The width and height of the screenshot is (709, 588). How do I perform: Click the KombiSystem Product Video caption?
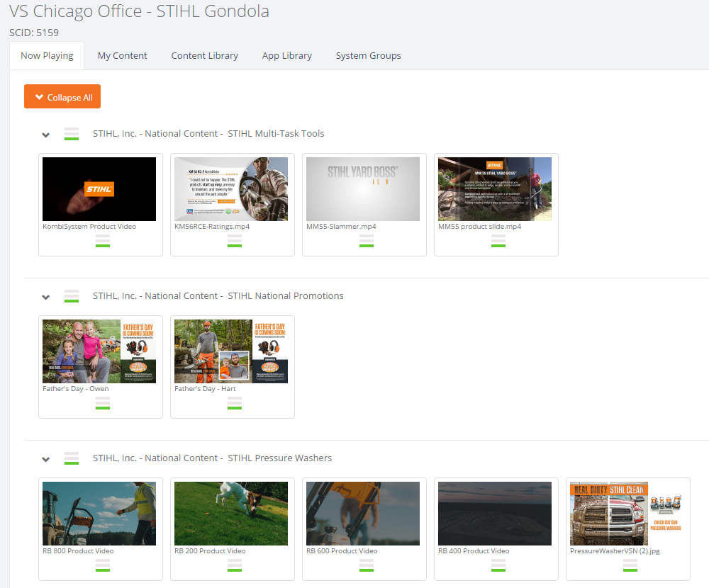[x=89, y=227]
